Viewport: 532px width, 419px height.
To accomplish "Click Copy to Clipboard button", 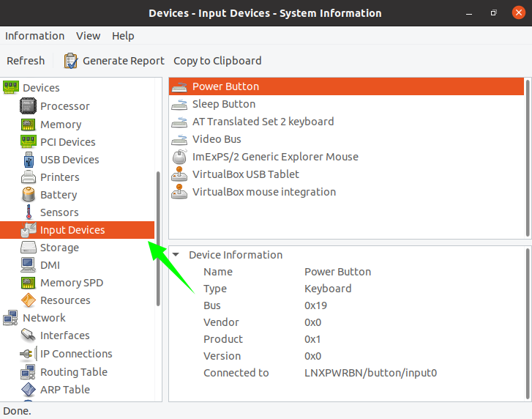I will point(217,61).
